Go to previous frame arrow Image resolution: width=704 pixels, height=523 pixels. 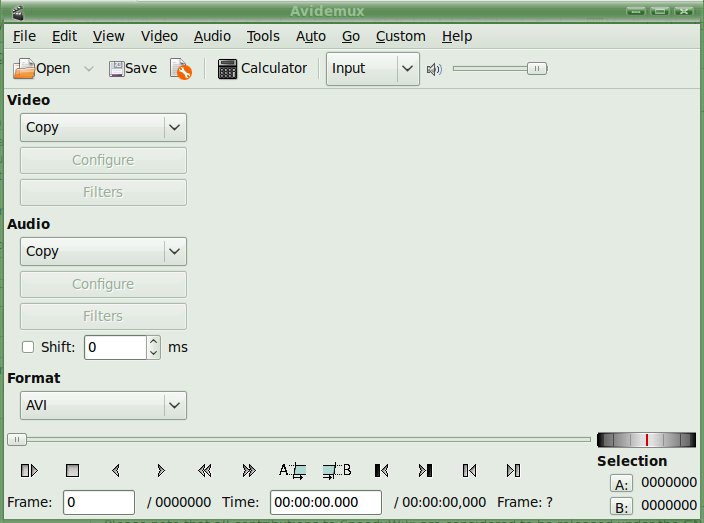(116, 470)
